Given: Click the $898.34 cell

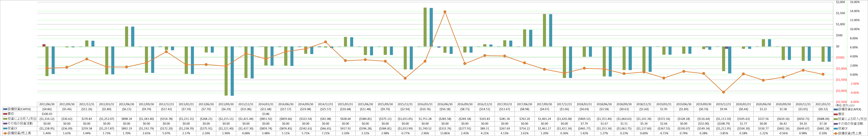Looking at the screenshot, I should coord(127,119).
